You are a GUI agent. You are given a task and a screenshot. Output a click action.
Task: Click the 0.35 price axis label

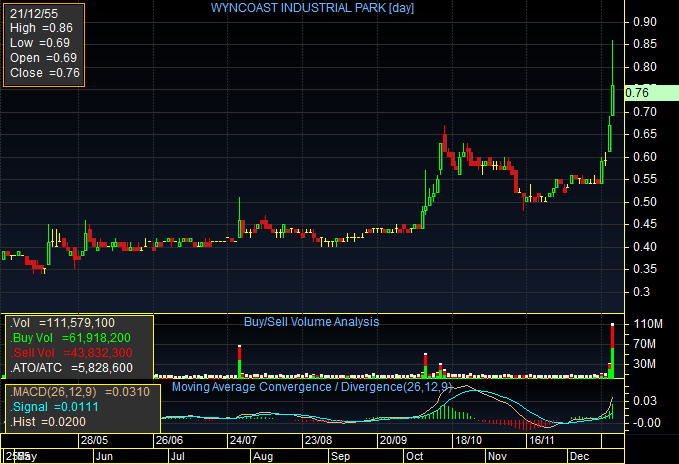(645, 269)
